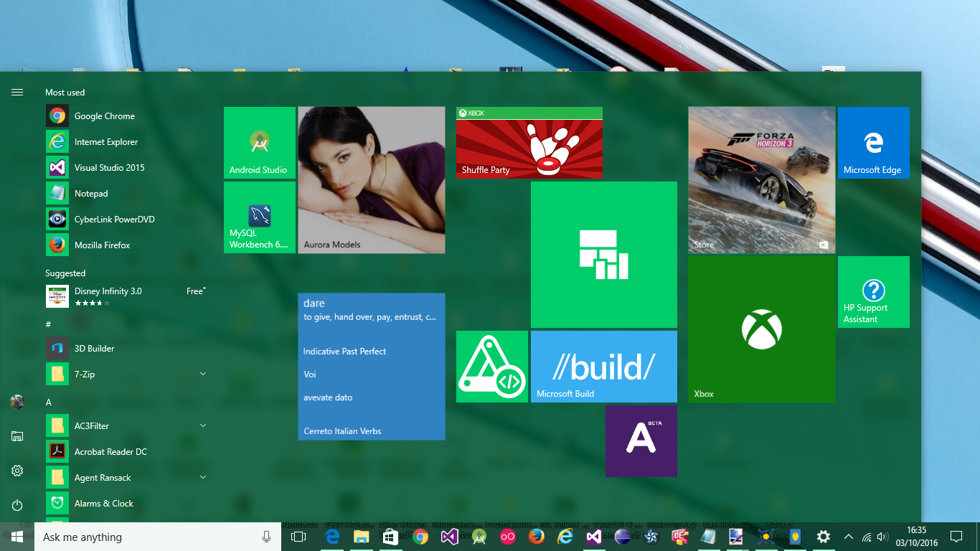
Task: Open the green triangle code-tag tile
Action: (492, 367)
